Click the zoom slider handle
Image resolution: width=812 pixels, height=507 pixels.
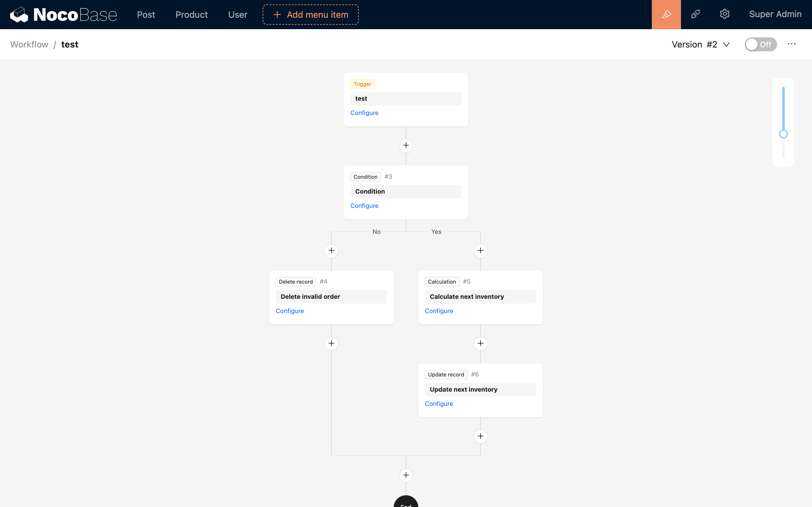(x=783, y=134)
